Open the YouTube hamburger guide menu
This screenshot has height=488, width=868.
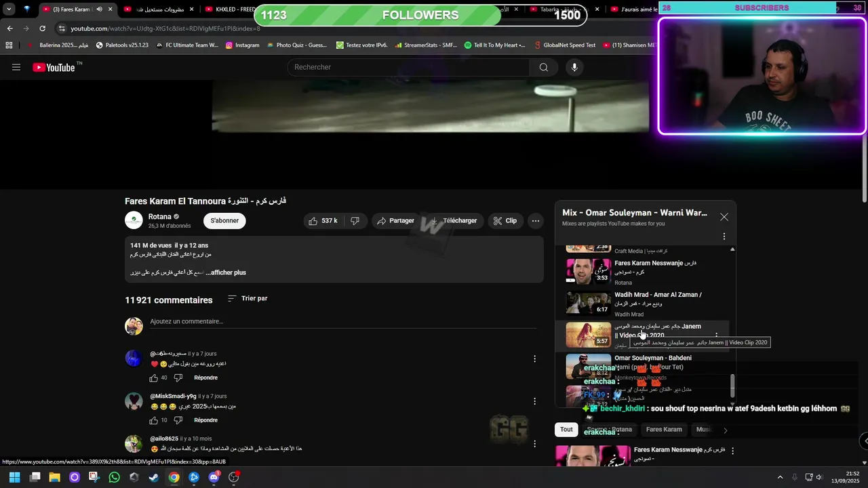(16, 67)
